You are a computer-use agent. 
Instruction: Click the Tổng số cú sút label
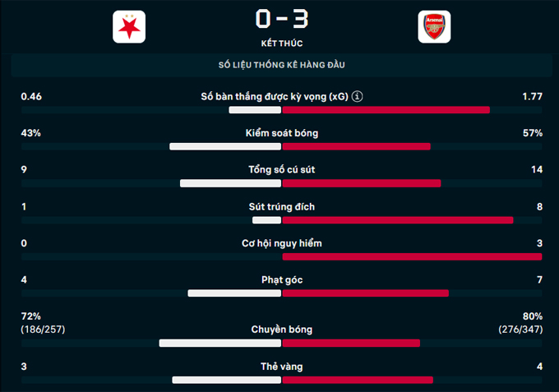tap(282, 170)
